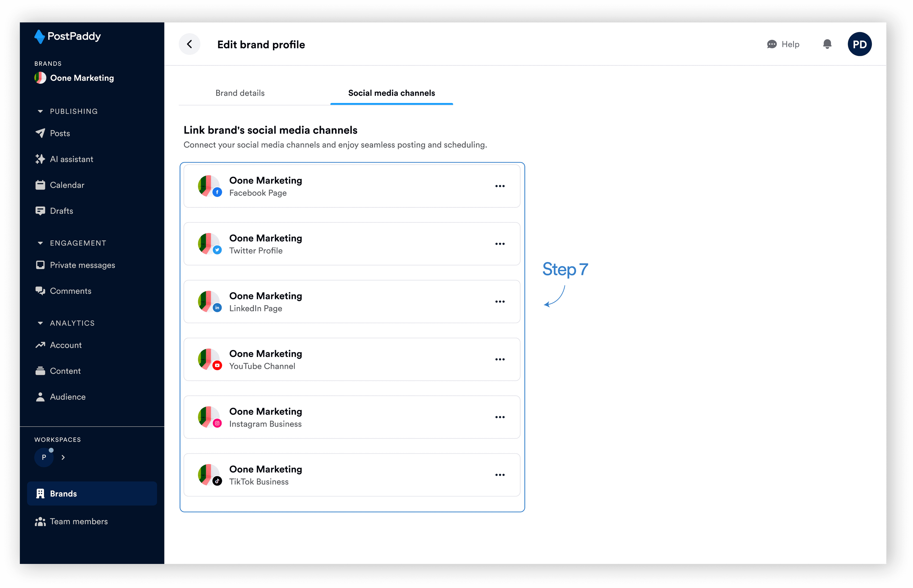Open the Drafts section
Viewport: 913px width, 588px height.
pyautogui.click(x=61, y=211)
